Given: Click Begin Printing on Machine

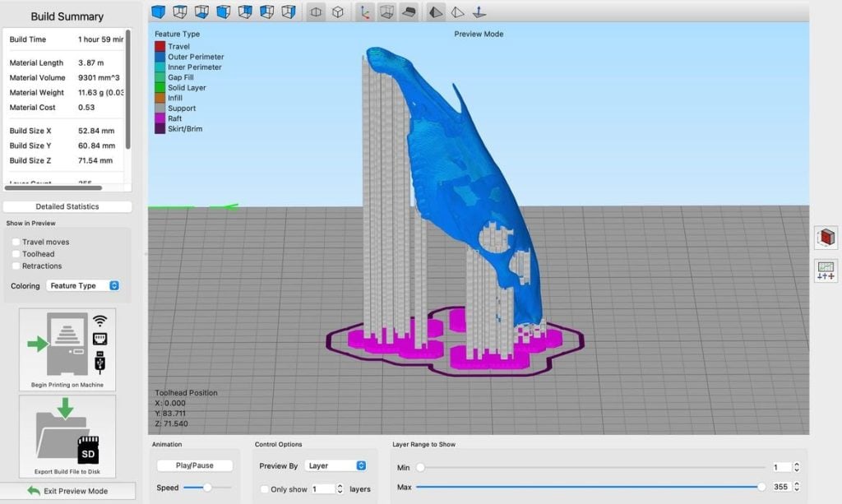Looking at the screenshot, I should click(x=67, y=349).
